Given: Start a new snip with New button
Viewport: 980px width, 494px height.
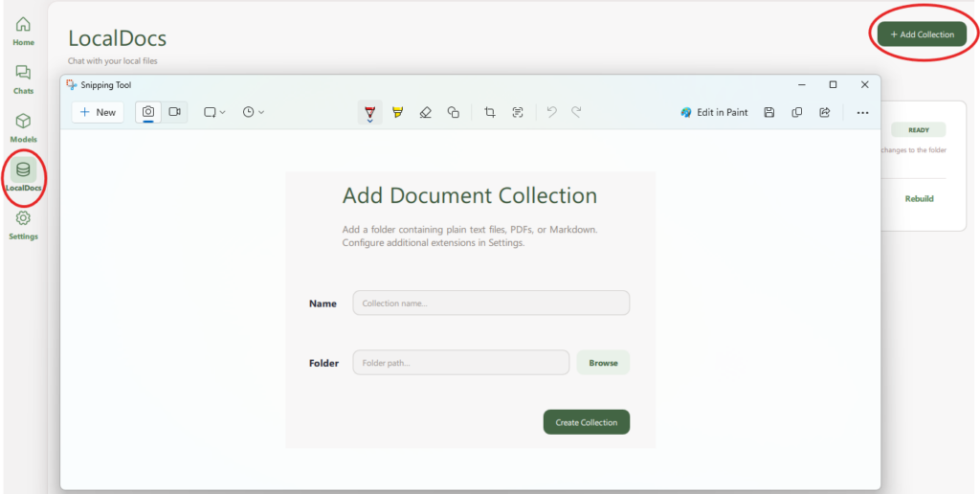Looking at the screenshot, I should [x=98, y=112].
